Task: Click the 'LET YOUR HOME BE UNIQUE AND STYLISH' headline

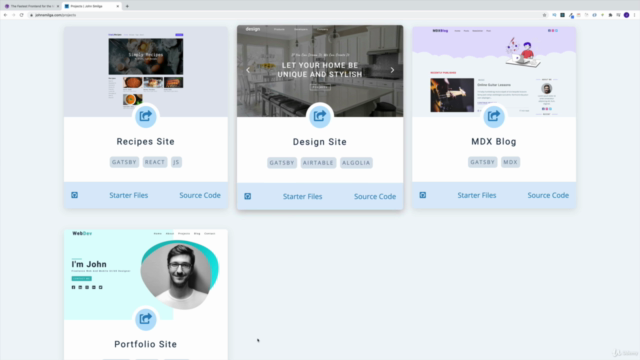Action: [320, 70]
